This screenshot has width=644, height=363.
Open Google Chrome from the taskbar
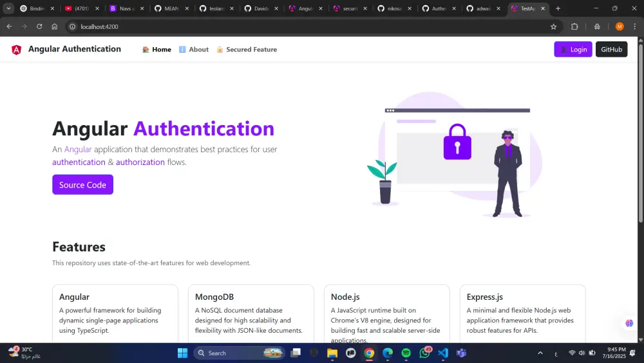coord(369,353)
